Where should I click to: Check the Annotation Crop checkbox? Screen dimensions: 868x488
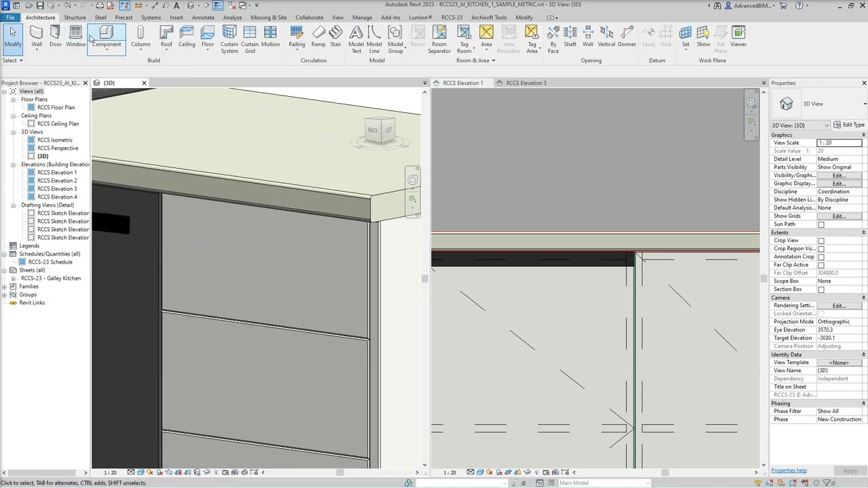pyautogui.click(x=821, y=257)
